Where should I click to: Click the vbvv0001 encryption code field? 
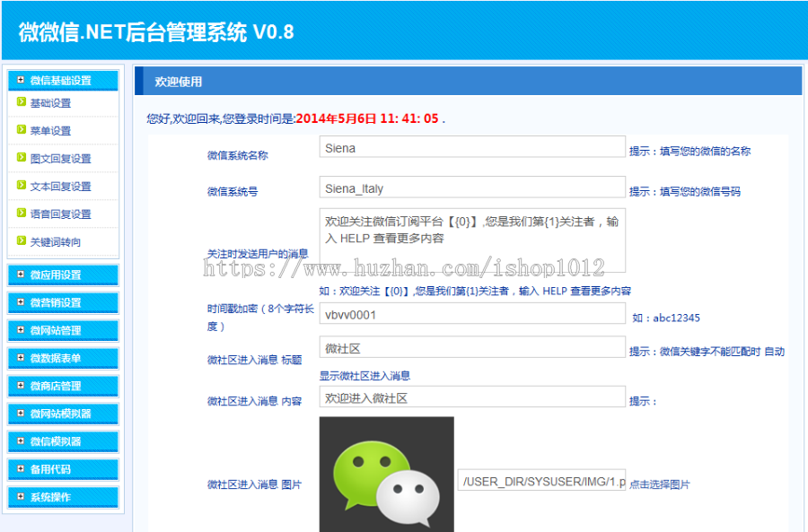pos(471,313)
